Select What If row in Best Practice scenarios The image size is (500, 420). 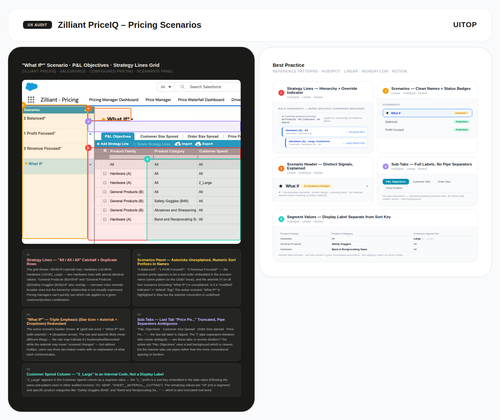(427, 113)
